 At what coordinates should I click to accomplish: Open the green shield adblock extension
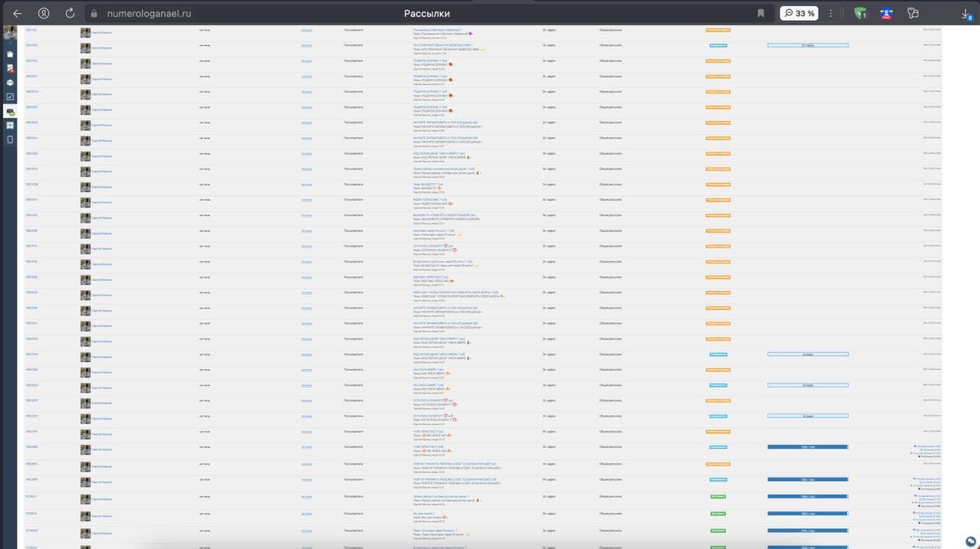(860, 13)
